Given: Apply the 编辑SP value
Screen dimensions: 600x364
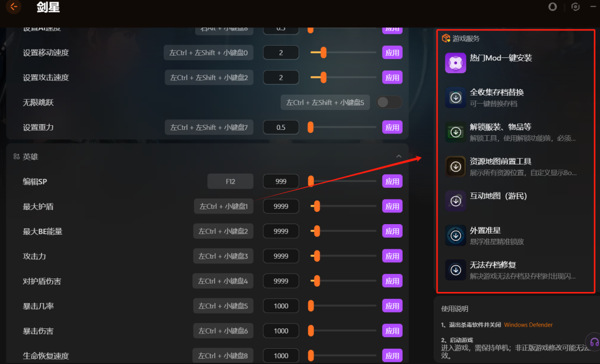Looking at the screenshot, I should (x=392, y=181).
